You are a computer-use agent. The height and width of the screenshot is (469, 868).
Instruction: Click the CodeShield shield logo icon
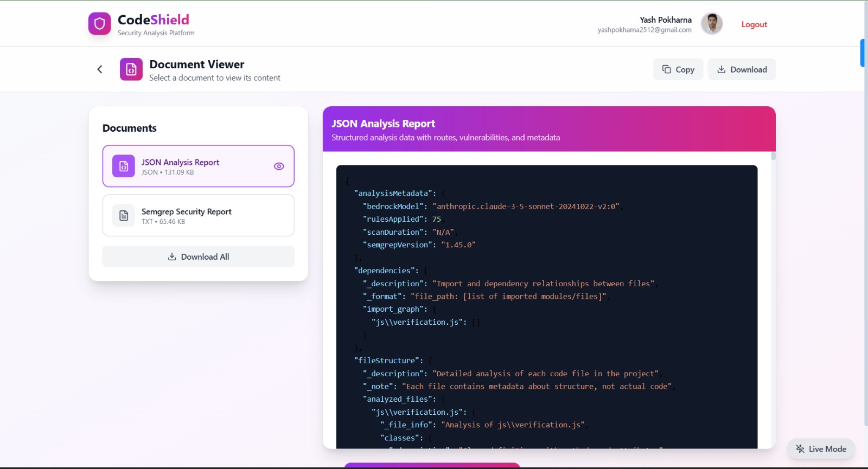99,24
